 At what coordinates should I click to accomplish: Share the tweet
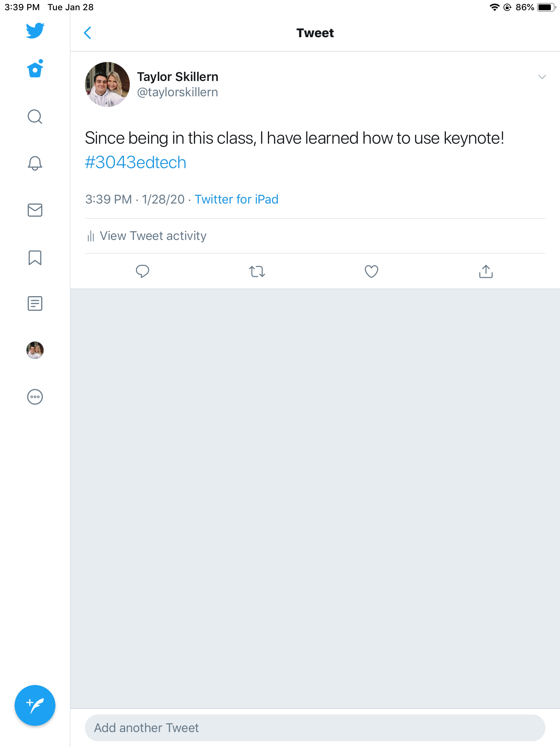click(x=486, y=271)
